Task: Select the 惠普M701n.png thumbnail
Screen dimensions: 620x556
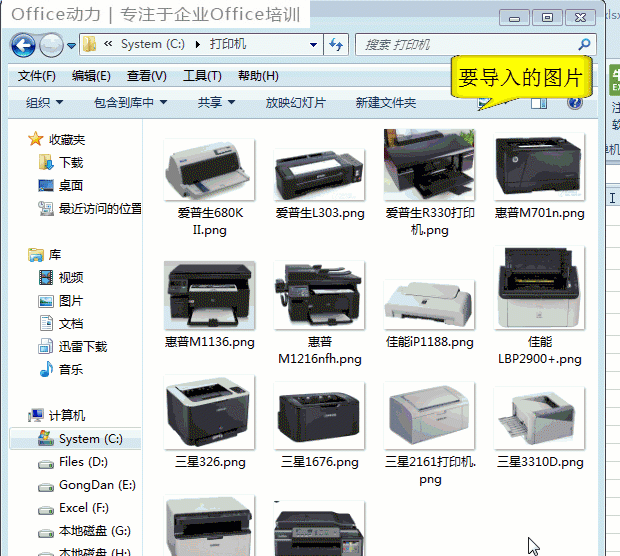Action: tap(539, 167)
